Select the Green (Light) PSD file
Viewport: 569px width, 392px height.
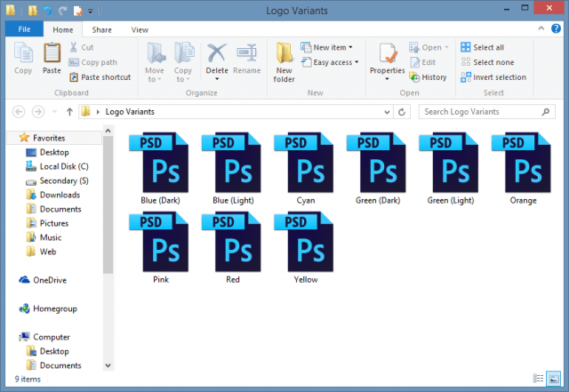pyautogui.click(x=450, y=169)
